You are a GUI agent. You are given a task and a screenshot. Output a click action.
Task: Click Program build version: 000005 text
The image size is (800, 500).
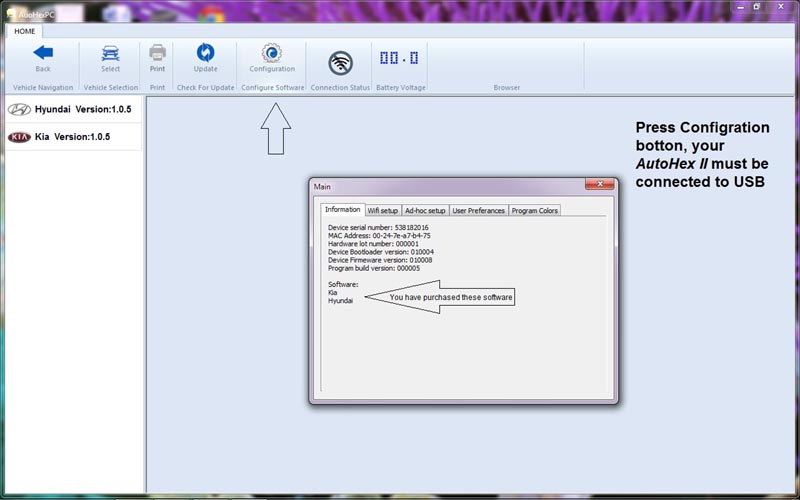pyautogui.click(x=374, y=268)
